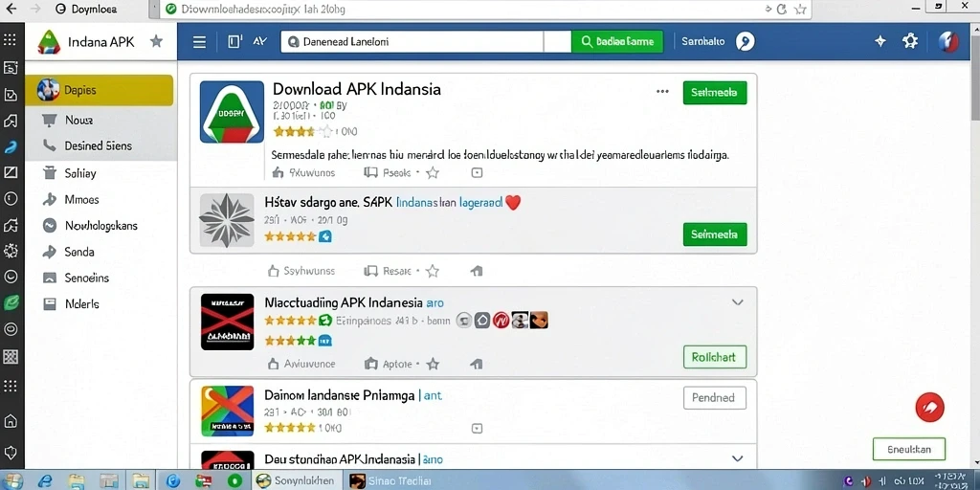Open Senda sidebar item

pyautogui.click(x=100, y=252)
